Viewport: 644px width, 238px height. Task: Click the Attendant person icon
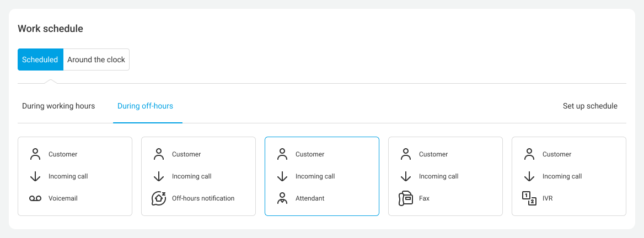(x=282, y=198)
